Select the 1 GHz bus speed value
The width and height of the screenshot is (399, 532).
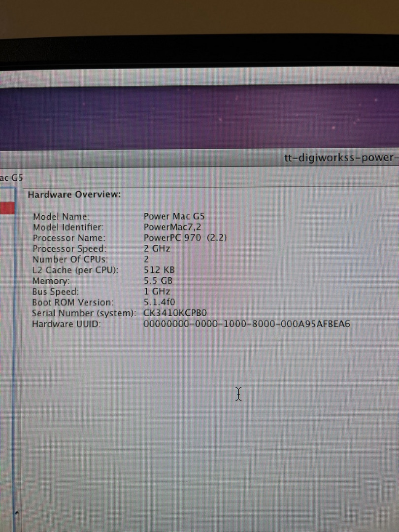click(x=157, y=292)
